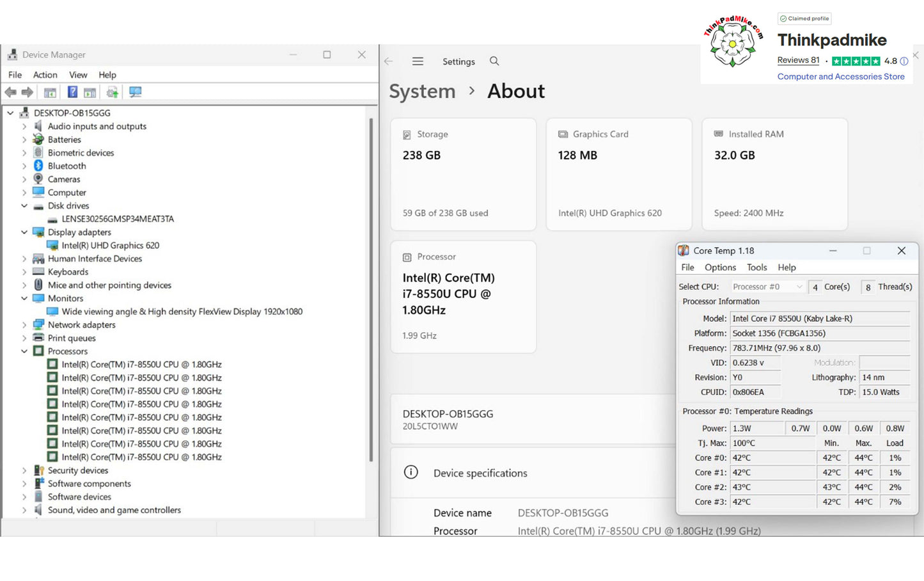Click the Reviews 81 link

click(798, 60)
